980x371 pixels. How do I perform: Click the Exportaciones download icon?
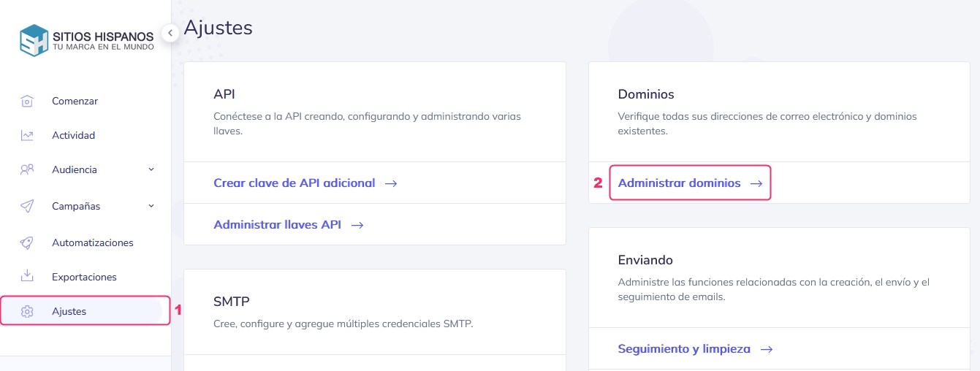point(27,277)
